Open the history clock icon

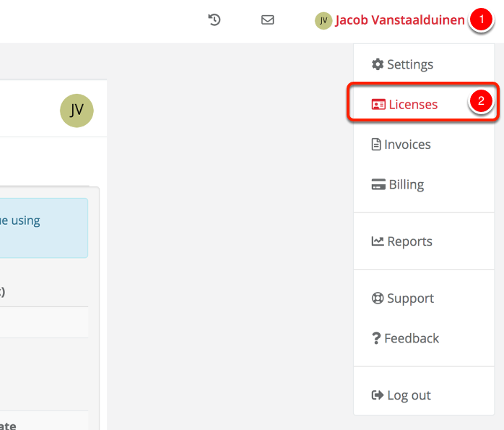pyautogui.click(x=214, y=20)
